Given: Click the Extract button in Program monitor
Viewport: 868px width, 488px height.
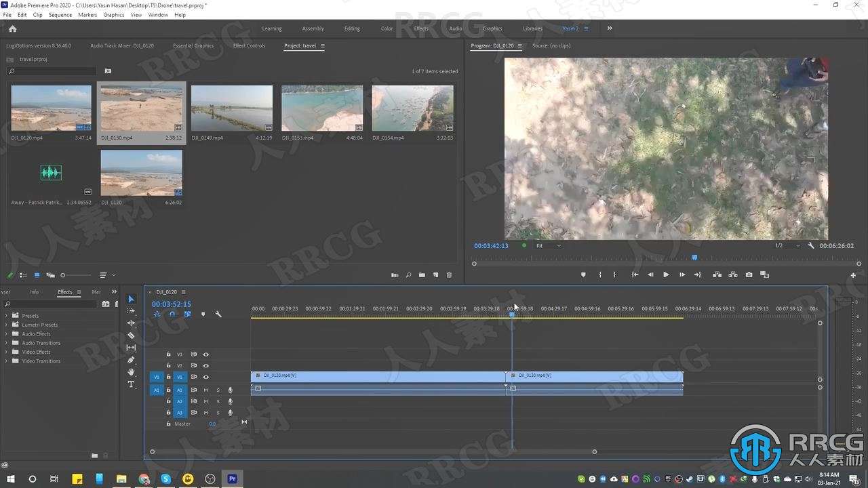Looking at the screenshot, I should click(x=733, y=274).
